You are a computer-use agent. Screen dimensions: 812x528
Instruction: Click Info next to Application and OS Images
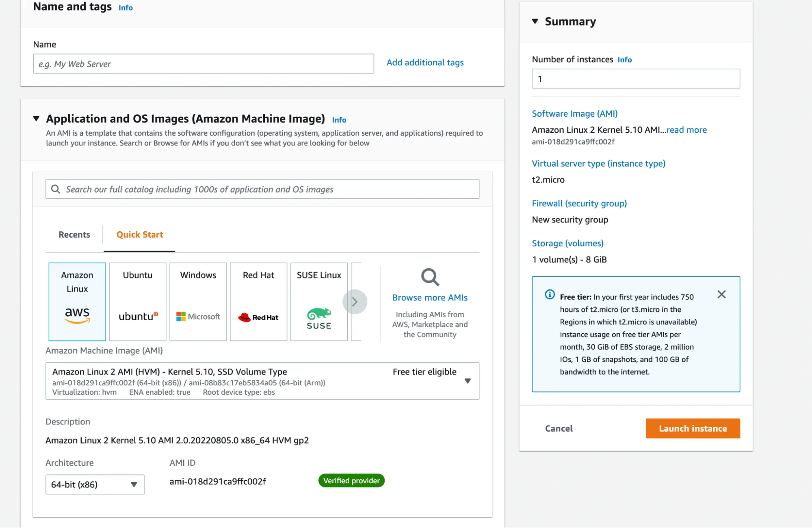339,120
